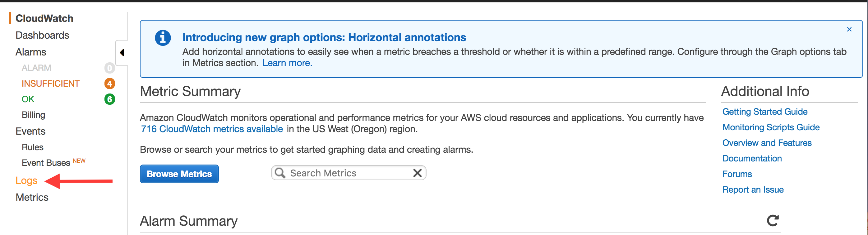Open the Metrics page
Screen dimensions: 868x235
click(x=32, y=197)
